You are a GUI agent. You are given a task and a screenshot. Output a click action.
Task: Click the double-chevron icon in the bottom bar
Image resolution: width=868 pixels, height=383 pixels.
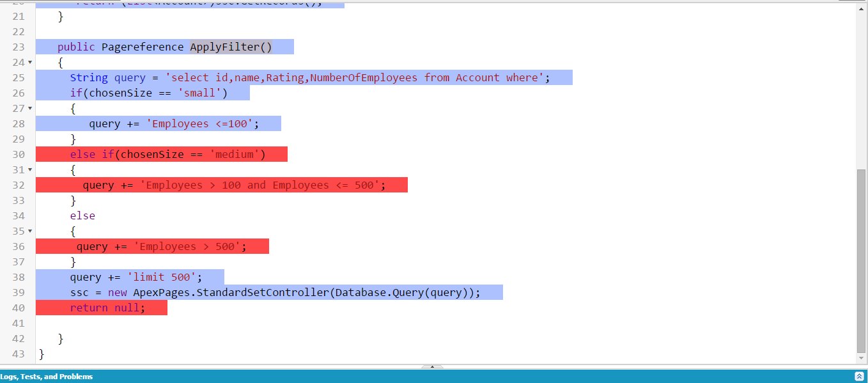pos(860,377)
